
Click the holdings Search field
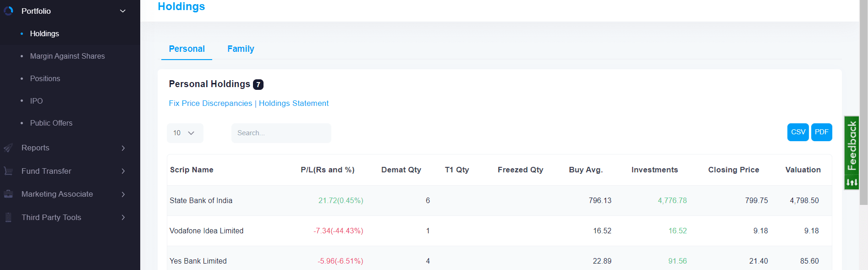281,133
